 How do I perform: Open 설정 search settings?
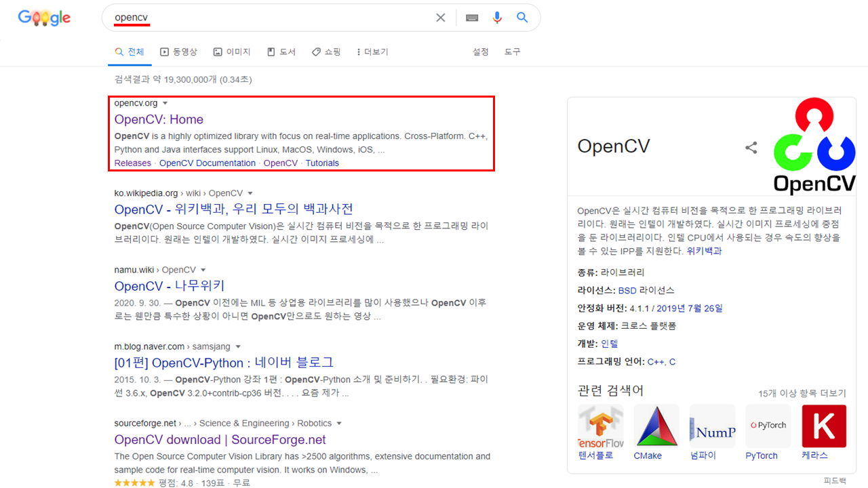pos(481,52)
